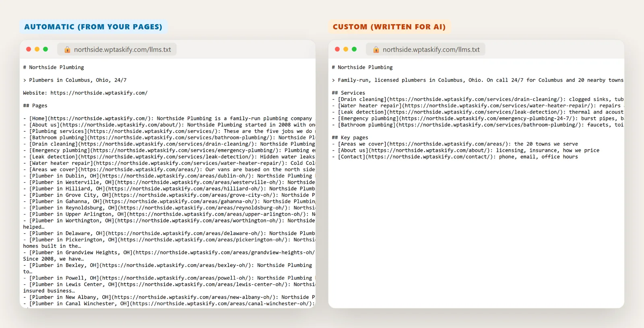Select the 'Custom (written for AI)' label
The height and width of the screenshot is (328, 644).
(389, 27)
